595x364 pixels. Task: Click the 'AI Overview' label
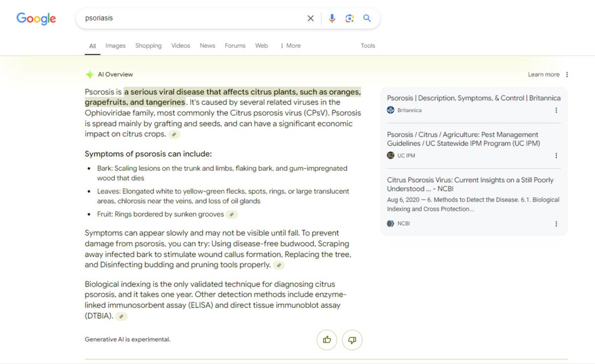click(116, 74)
